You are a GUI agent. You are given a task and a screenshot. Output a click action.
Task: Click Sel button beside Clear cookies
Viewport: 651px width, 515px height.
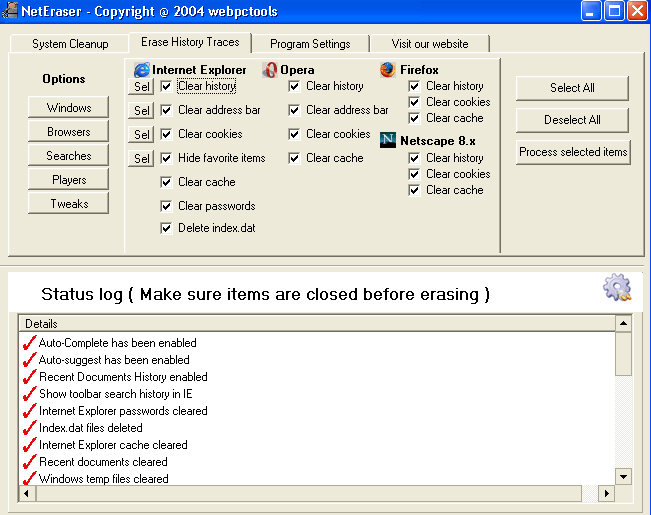pos(141,135)
